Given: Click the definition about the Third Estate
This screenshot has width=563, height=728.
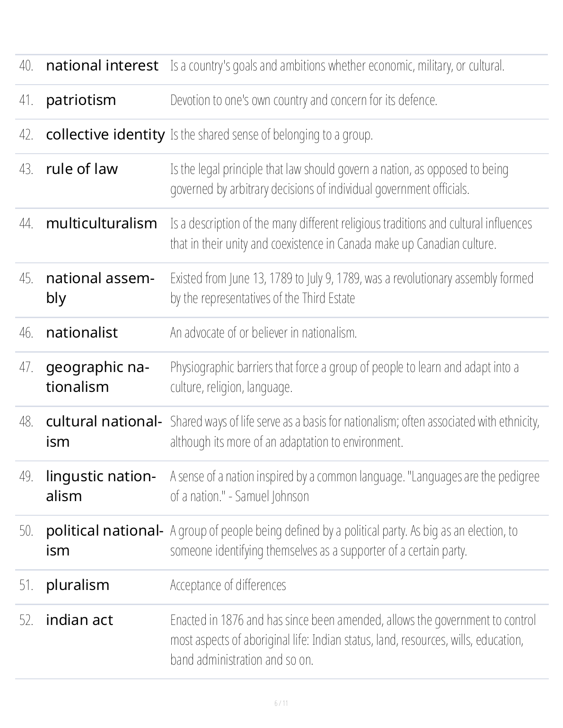Looking at the screenshot, I should click(x=352, y=288).
